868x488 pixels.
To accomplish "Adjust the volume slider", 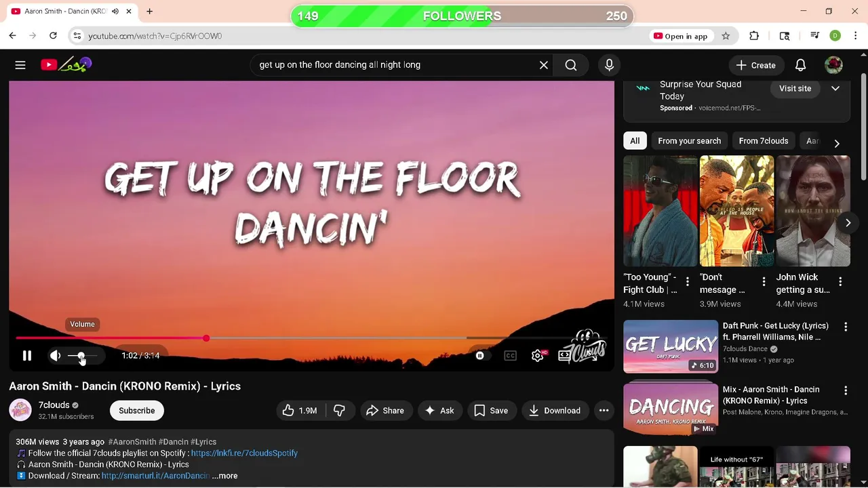I will click(x=83, y=356).
